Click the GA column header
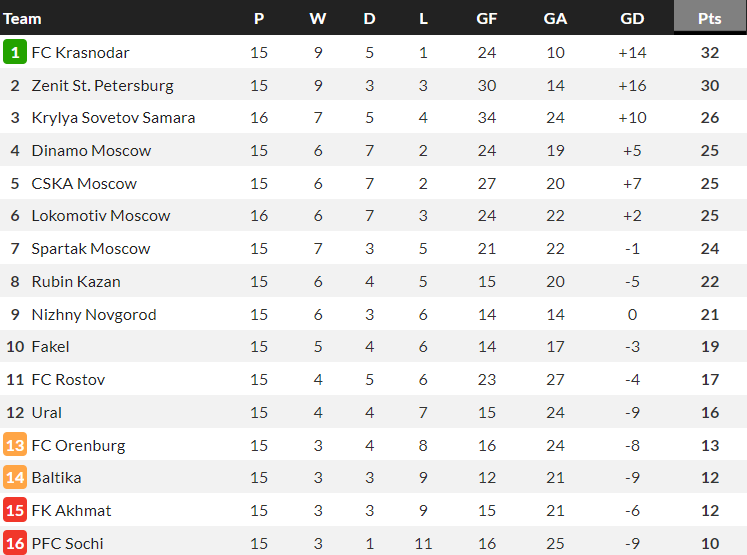The image size is (747, 555). tap(555, 18)
